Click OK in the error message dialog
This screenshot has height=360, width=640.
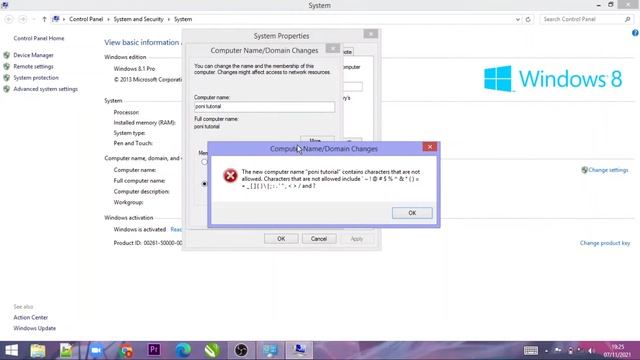pos(412,213)
